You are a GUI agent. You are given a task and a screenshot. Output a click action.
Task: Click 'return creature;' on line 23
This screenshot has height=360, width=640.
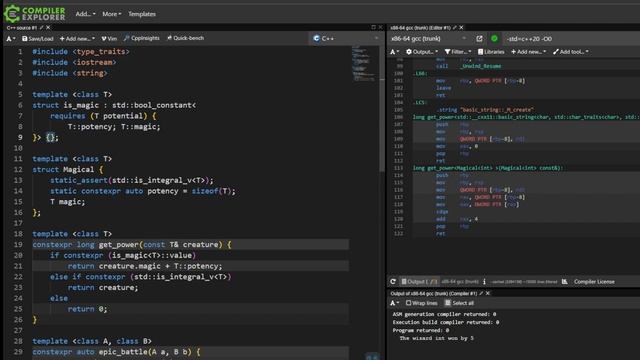tap(103, 287)
